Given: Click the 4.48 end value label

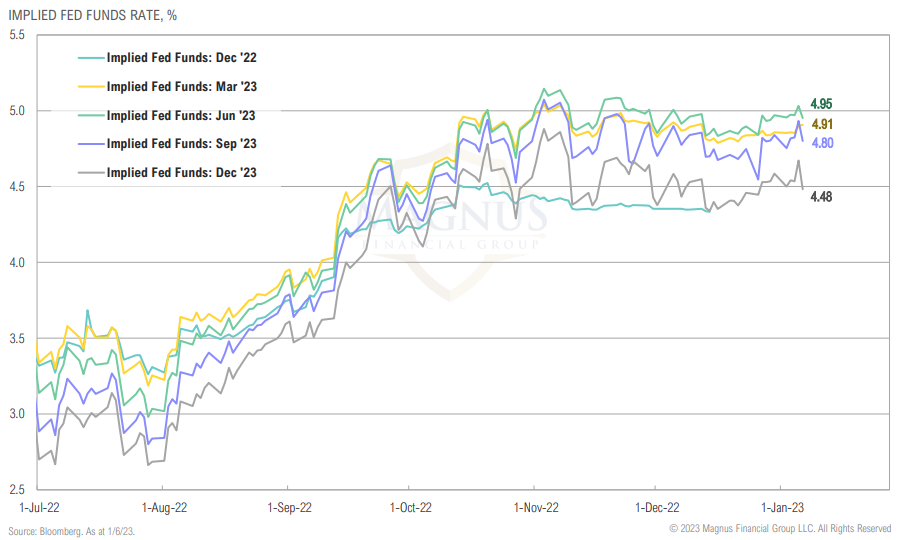Looking at the screenshot, I should (822, 196).
